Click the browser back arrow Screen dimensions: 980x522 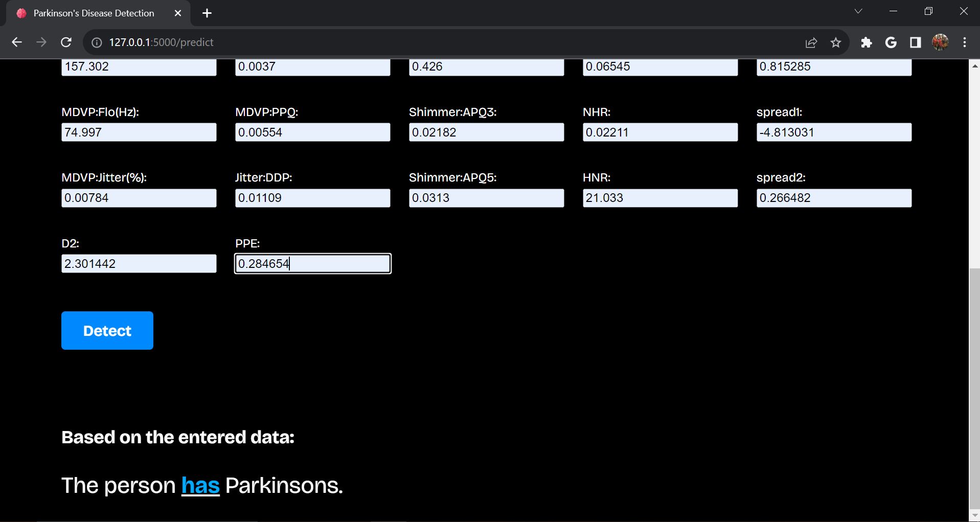coord(17,42)
